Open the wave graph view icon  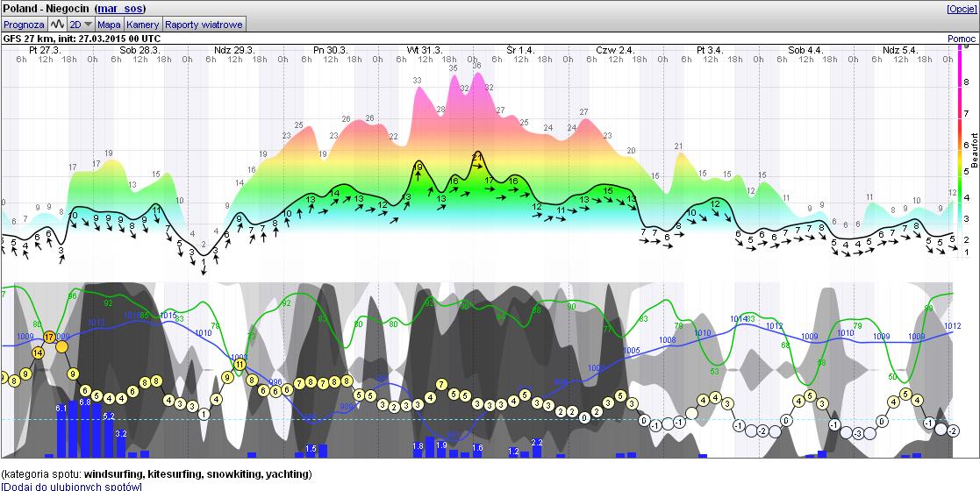[58, 25]
